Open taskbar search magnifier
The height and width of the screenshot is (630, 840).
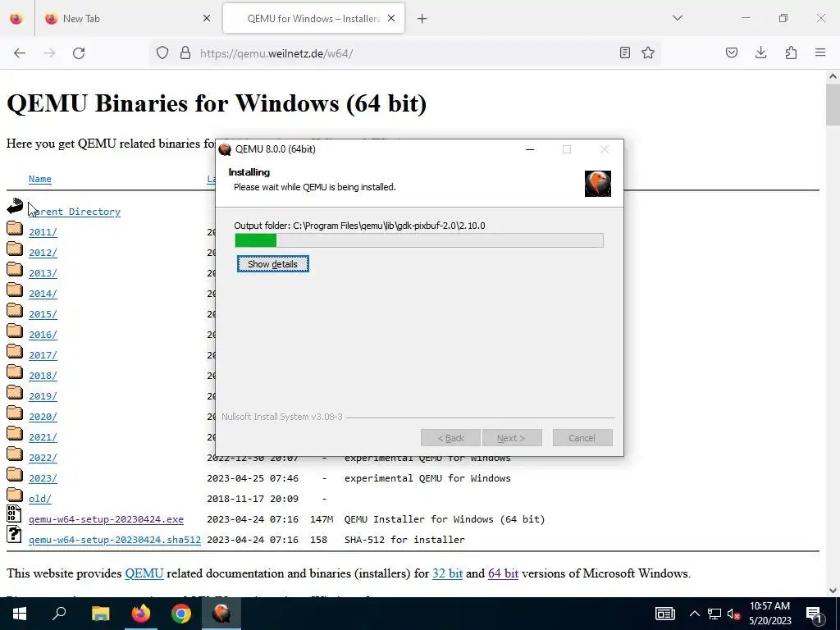click(x=59, y=614)
